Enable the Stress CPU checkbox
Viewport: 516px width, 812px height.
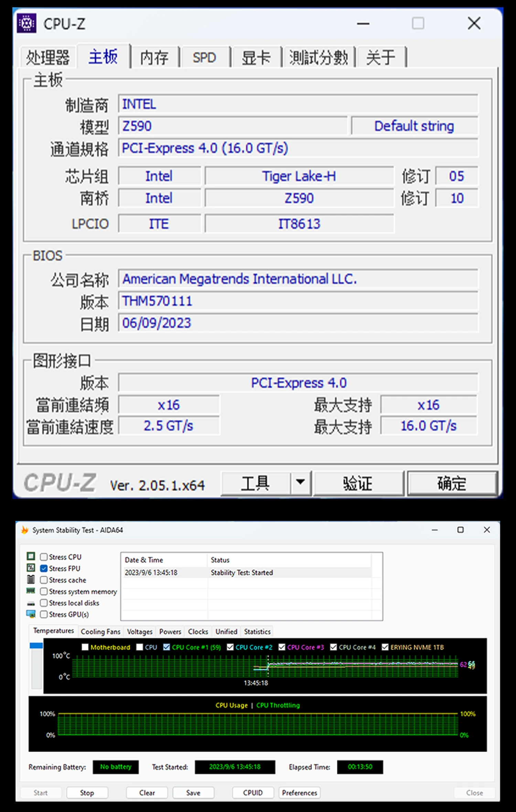[44, 557]
